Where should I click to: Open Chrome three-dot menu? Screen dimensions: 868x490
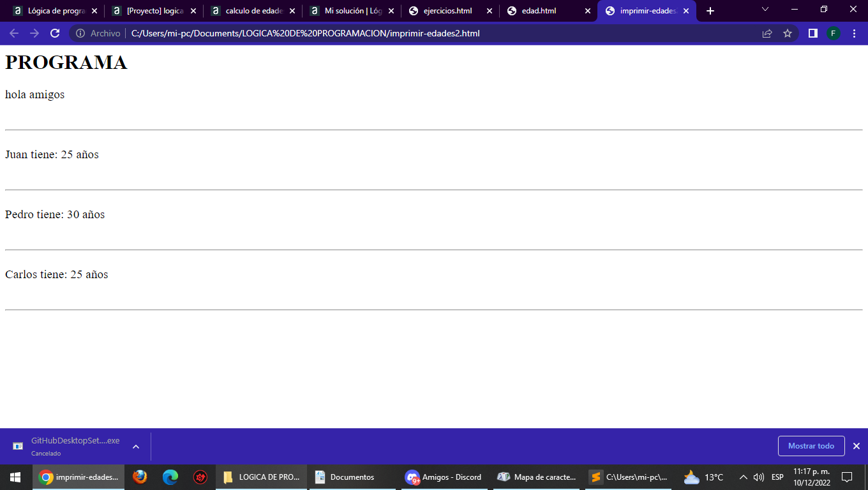pyautogui.click(x=854, y=33)
